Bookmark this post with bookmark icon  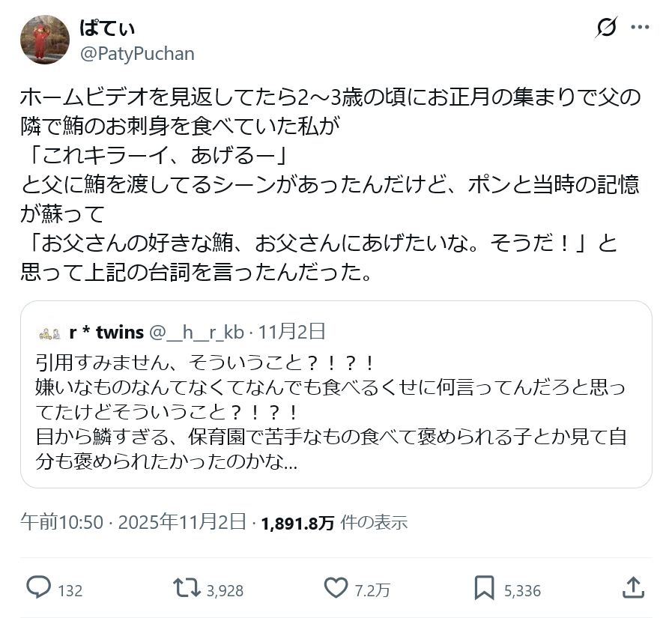coord(484,588)
